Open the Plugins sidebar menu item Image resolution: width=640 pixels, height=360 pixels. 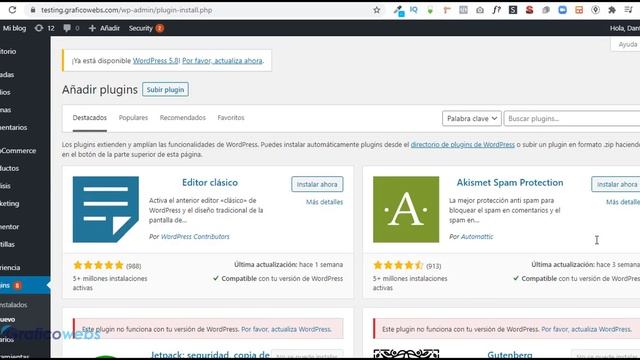[x=25, y=285]
